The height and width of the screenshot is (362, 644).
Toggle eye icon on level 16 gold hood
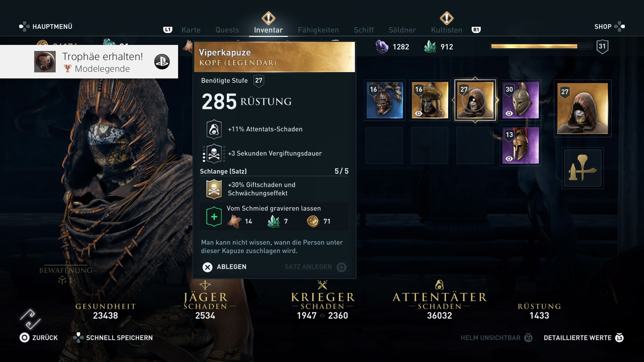tap(419, 113)
